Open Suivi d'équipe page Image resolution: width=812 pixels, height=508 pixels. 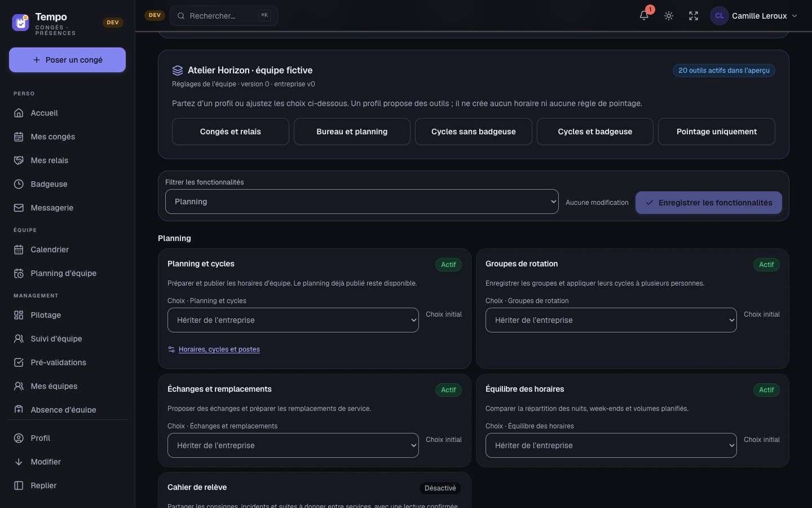click(67, 339)
